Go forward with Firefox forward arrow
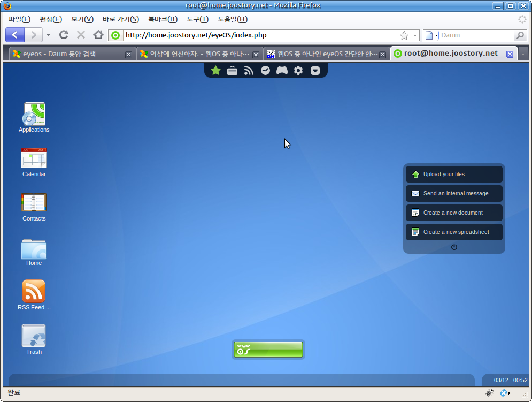 point(34,35)
